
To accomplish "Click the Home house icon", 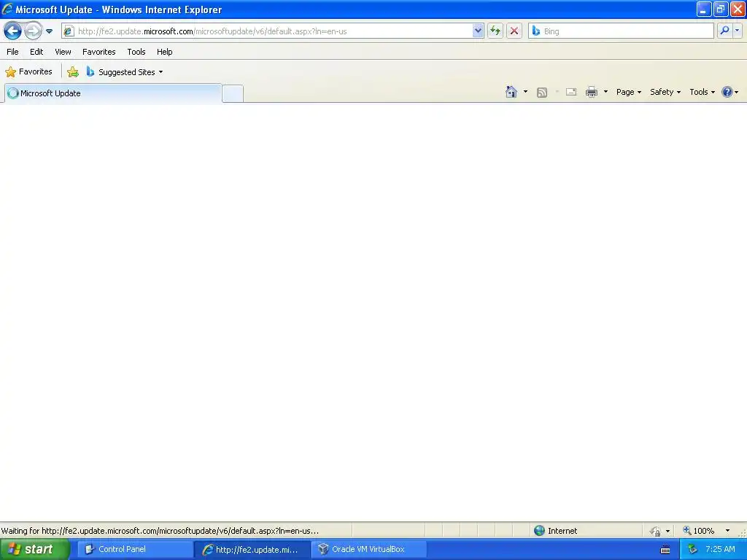I will pyautogui.click(x=511, y=92).
